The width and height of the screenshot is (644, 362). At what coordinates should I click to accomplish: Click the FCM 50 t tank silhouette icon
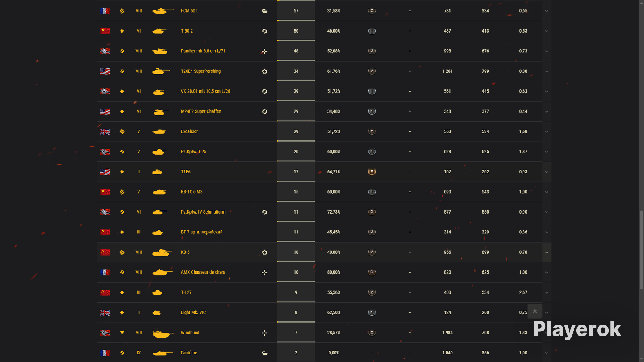click(x=163, y=11)
